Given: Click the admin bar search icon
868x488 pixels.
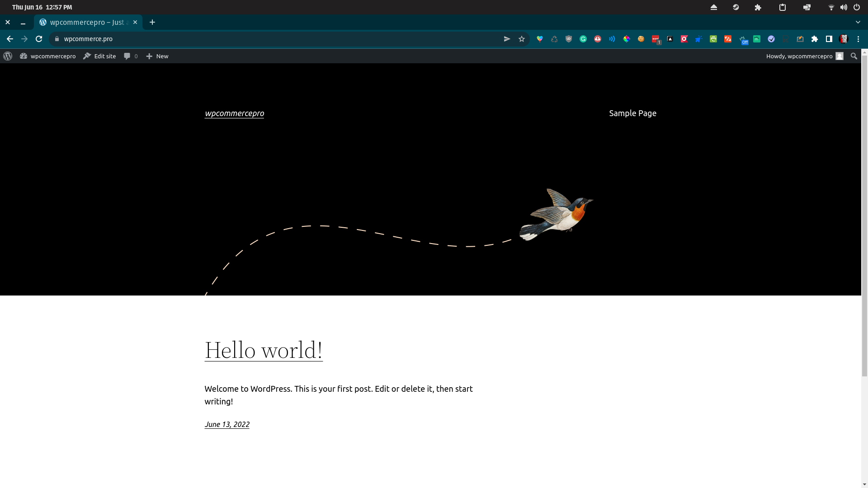Looking at the screenshot, I should tap(854, 56).
